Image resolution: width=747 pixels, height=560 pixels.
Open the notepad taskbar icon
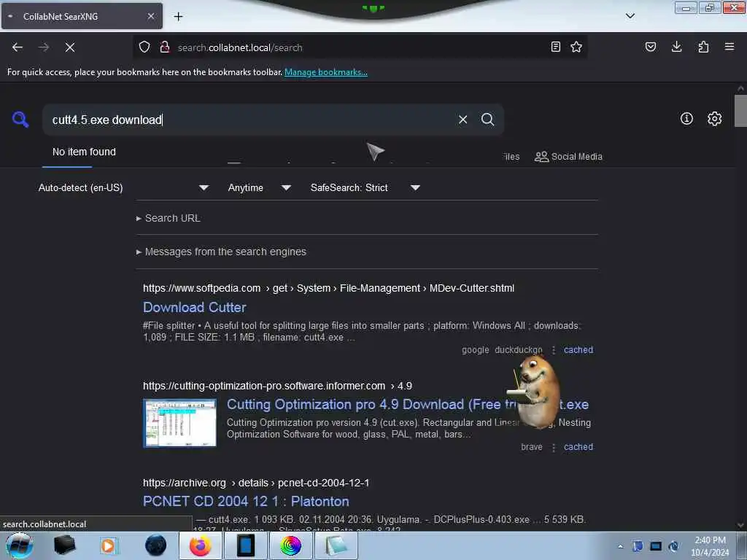point(336,545)
